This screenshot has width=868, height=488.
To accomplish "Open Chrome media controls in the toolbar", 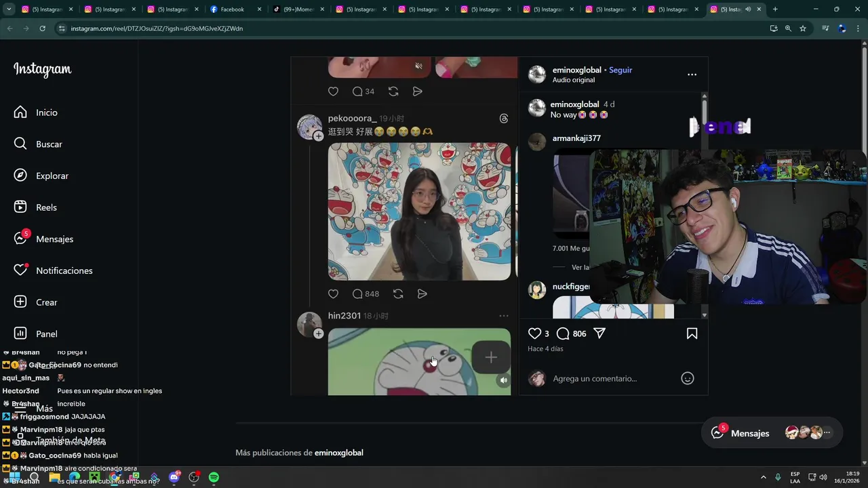I will tap(825, 28).
